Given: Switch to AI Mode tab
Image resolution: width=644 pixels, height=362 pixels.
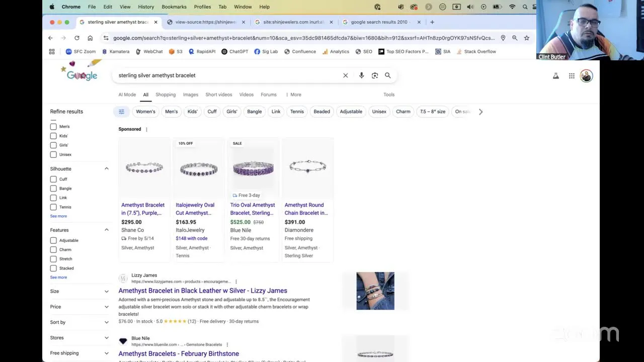Looking at the screenshot, I should coord(127,95).
